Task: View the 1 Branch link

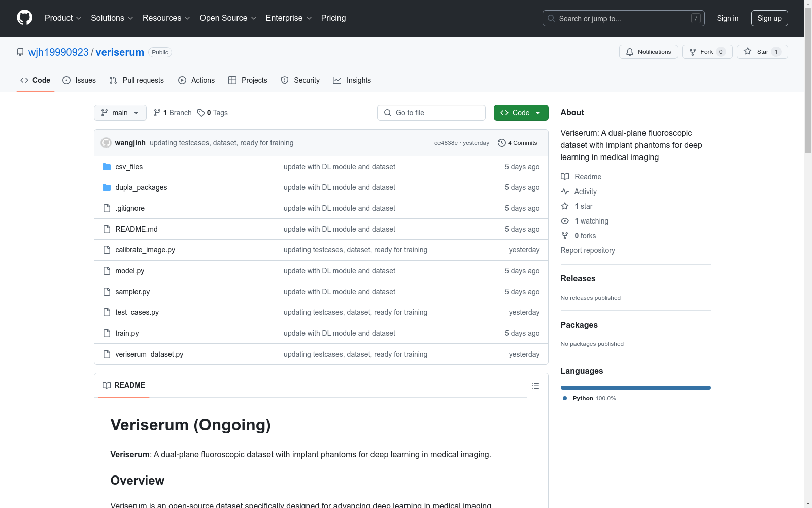Action: point(173,113)
